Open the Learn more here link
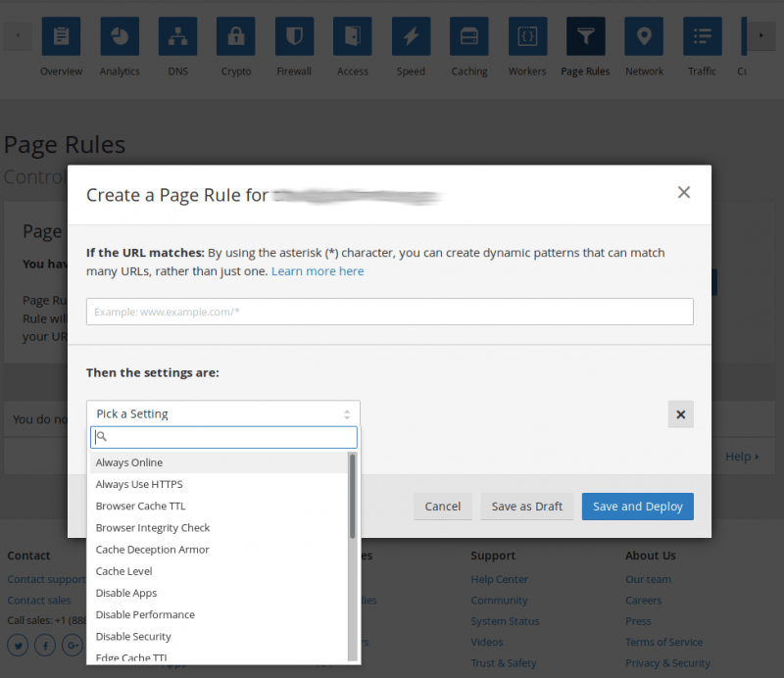 318,271
